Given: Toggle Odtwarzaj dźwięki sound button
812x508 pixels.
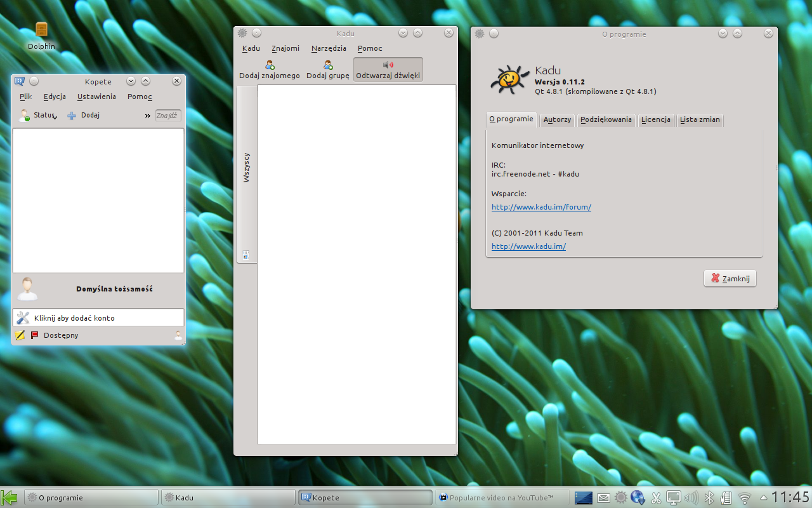Looking at the screenshot, I should (388, 70).
